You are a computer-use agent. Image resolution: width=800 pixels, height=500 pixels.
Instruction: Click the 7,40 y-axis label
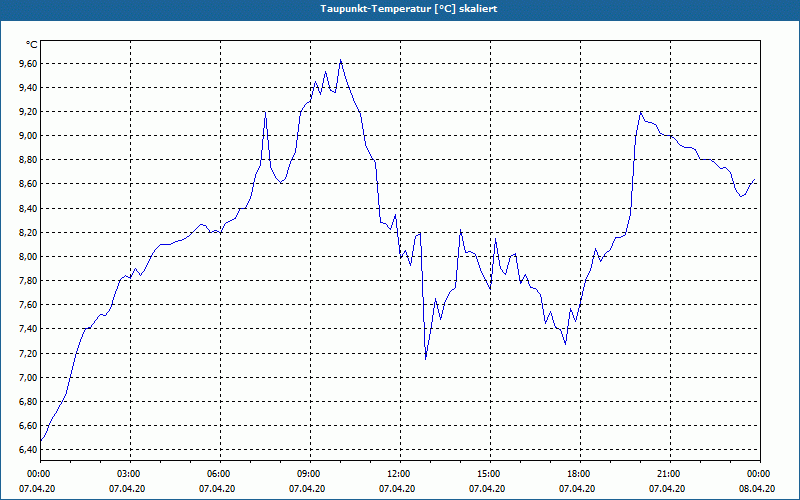click(29, 329)
